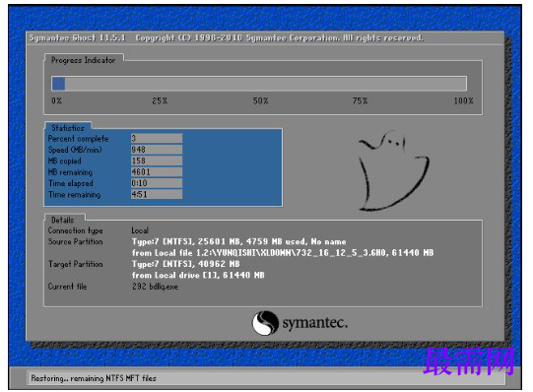Click the Time elapsed value 0:10
Viewport: 533px width, 392px height.
[x=157, y=183]
